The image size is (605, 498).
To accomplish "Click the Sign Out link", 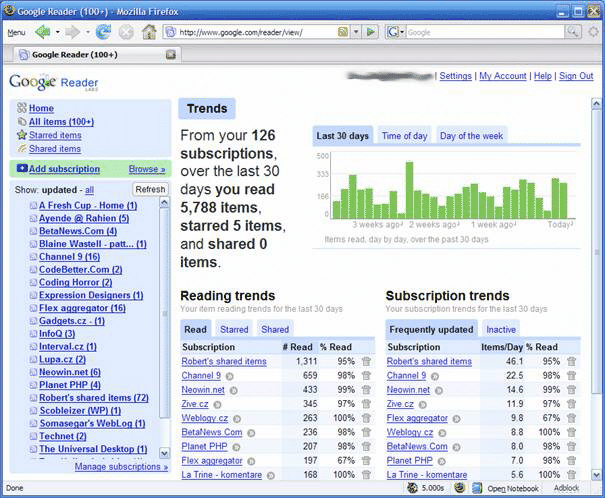I will click(576, 76).
